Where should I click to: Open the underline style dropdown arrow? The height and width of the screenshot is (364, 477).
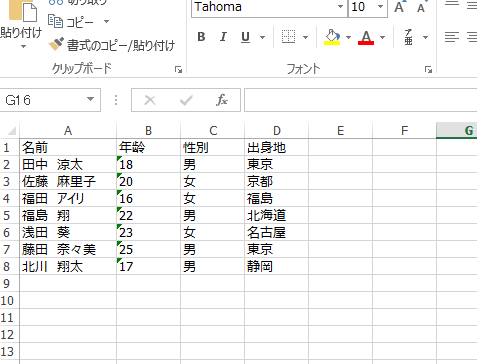pos(263,37)
